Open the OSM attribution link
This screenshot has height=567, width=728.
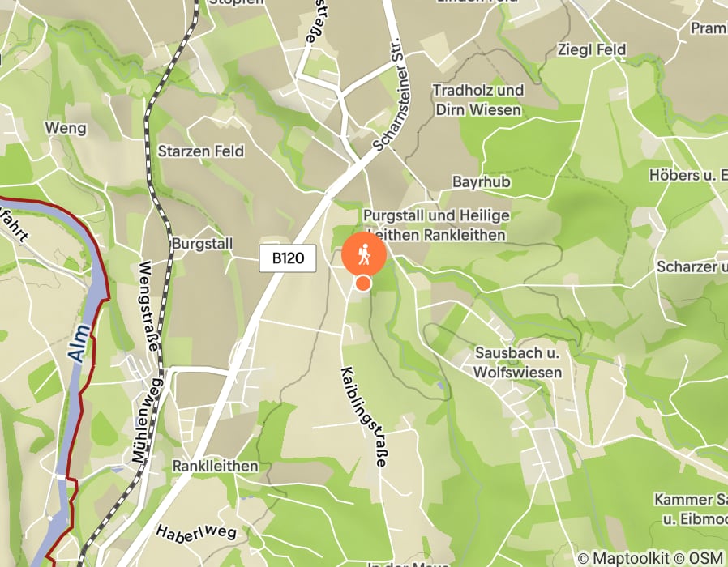point(704,558)
